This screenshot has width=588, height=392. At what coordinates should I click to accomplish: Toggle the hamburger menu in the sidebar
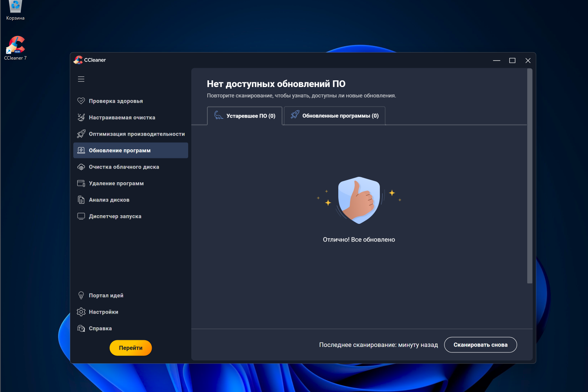(81, 79)
